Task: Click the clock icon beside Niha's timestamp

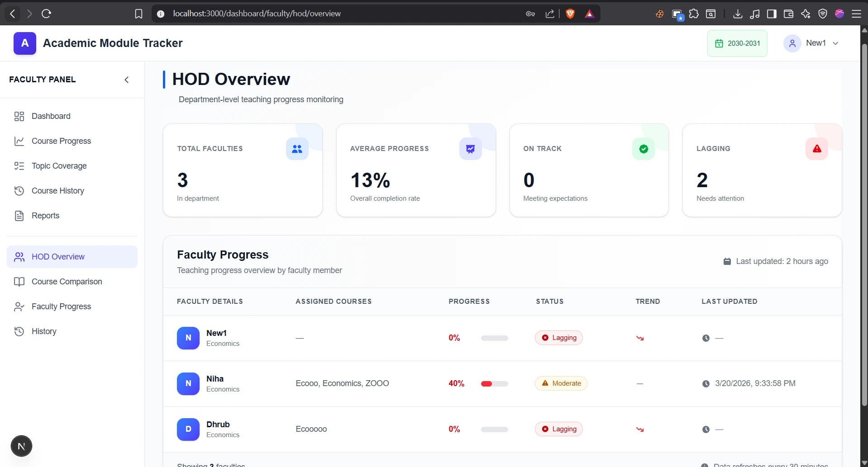Action: 706,384
